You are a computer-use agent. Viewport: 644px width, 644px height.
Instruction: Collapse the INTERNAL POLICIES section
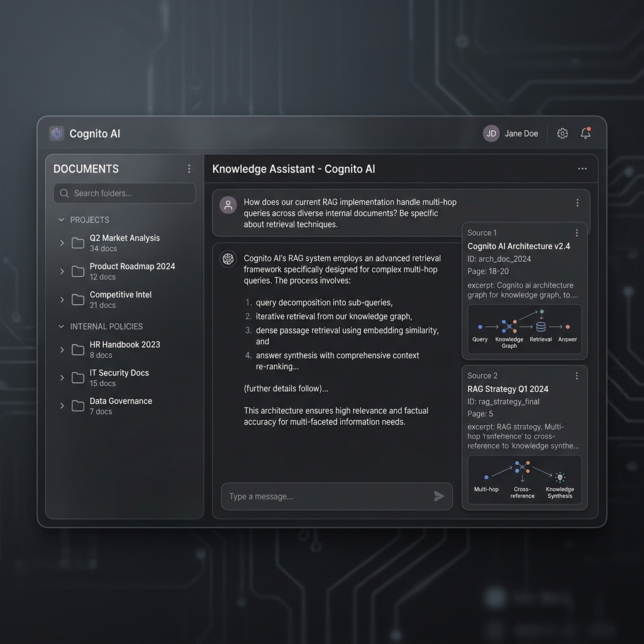tap(61, 326)
